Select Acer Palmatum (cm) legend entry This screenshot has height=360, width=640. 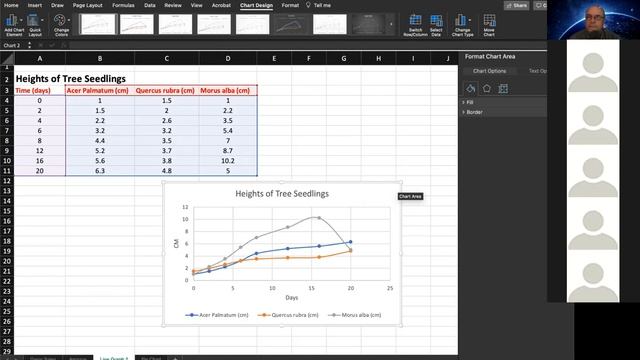217,315
